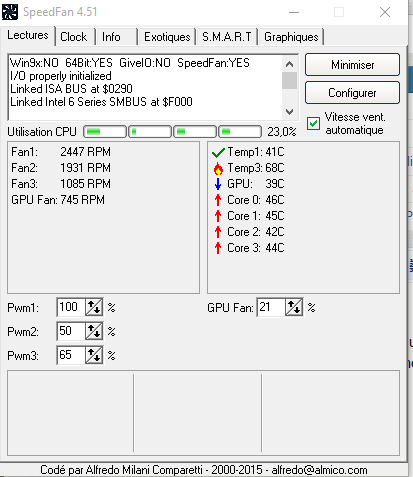
Task: Toggle the Vitesse vent. automatique checkbox
Action: [x=313, y=124]
